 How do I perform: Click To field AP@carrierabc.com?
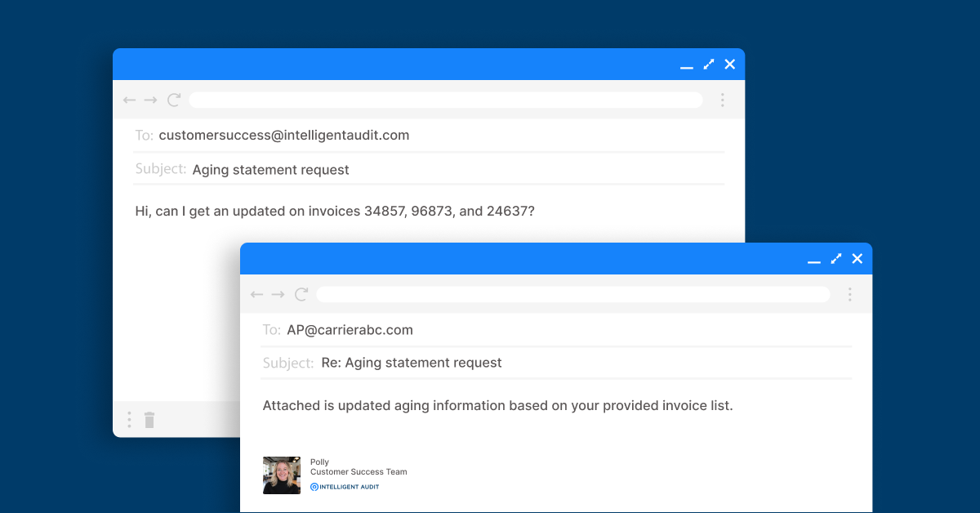click(557, 330)
